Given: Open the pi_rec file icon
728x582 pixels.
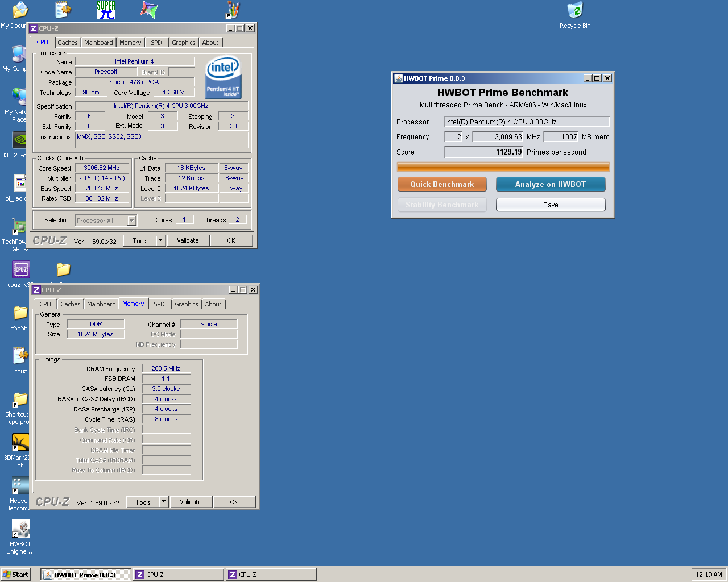Looking at the screenshot, I should [20, 183].
